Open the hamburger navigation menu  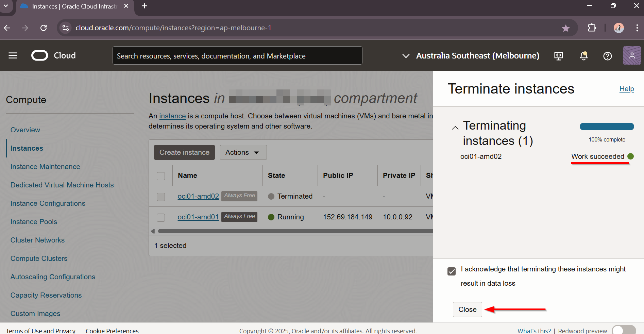click(x=13, y=55)
